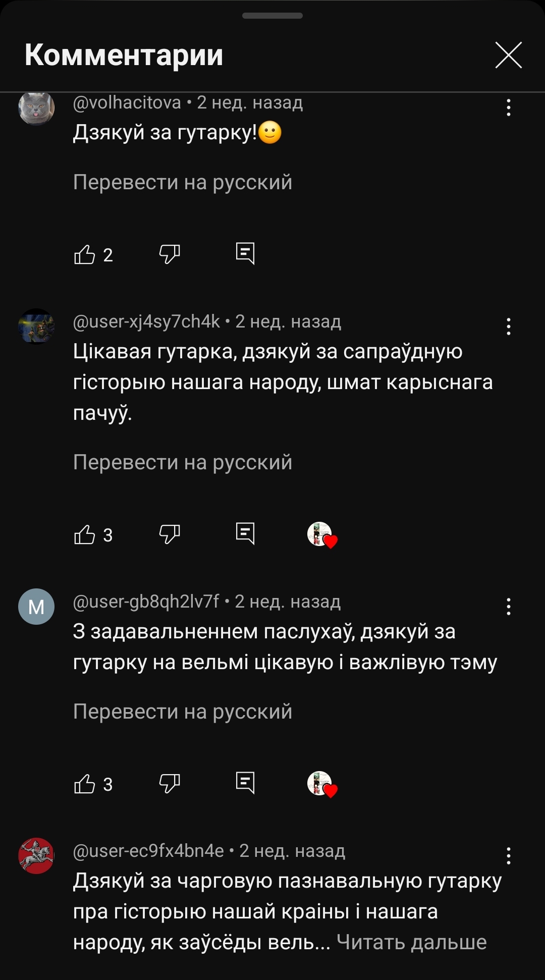The image size is (545, 980).
Task: Open options menu for @user-ec9fx4bn4e comment
Action: pos(509,856)
